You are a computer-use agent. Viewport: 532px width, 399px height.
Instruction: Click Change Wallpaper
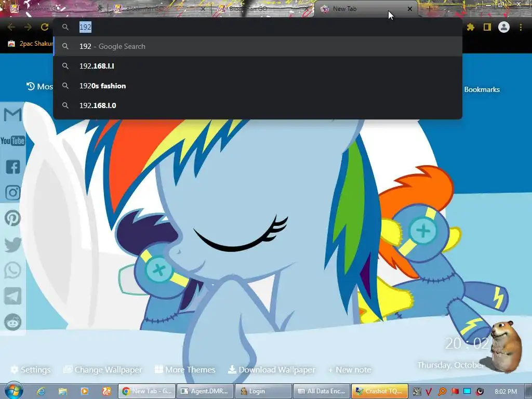click(103, 370)
